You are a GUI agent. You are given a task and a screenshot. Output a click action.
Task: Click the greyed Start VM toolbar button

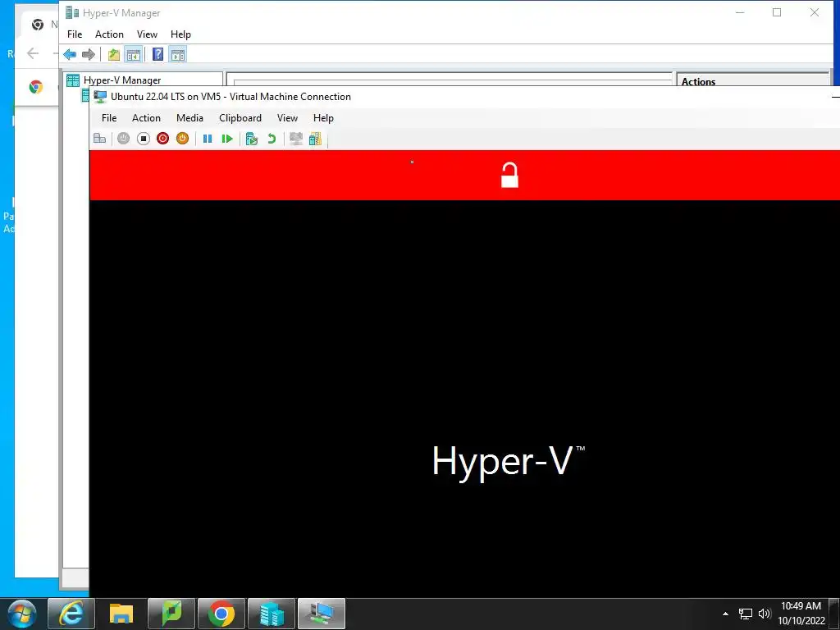pyautogui.click(x=123, y=139)
